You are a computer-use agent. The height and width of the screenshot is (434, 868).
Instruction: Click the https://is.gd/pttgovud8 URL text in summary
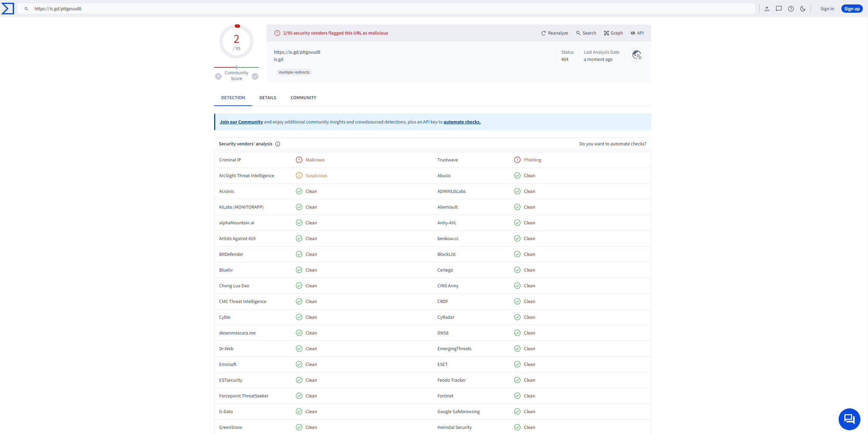point(297,52)
